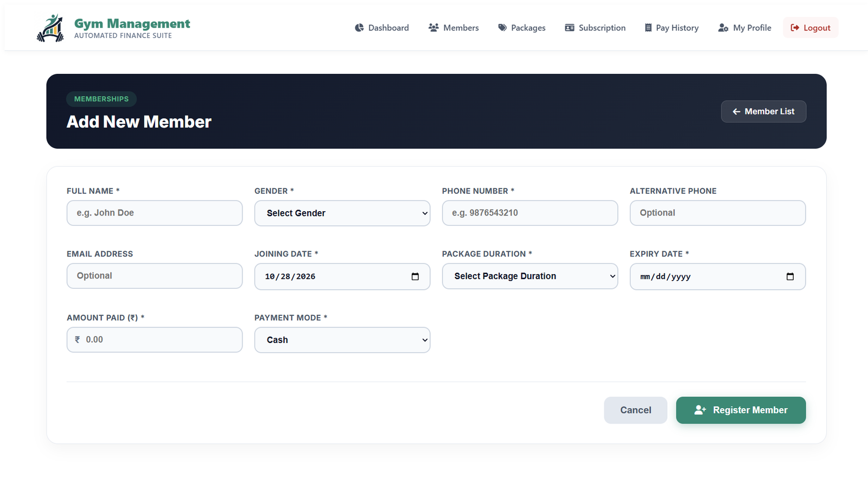This screenshot has height=488, width=868.
Task: Go back to the Member List
Action: 763,111
